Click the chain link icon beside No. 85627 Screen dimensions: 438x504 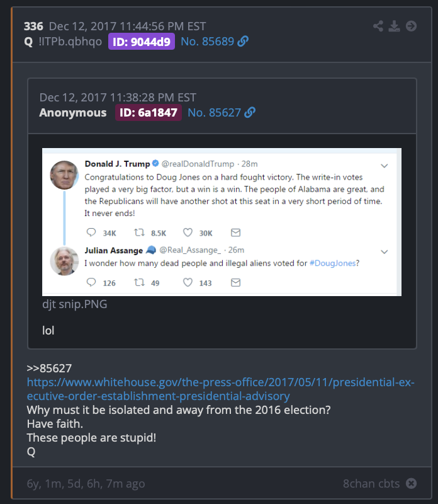click(250, 113)
